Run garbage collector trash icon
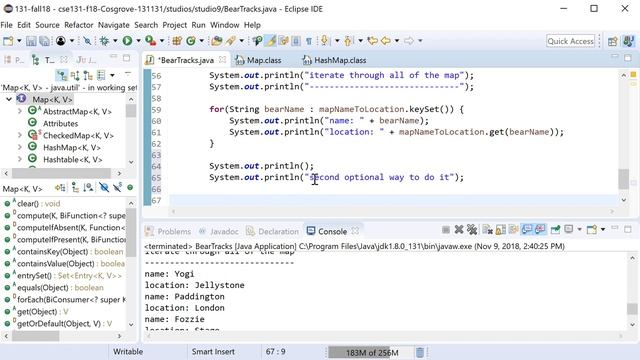 point(420,352)
